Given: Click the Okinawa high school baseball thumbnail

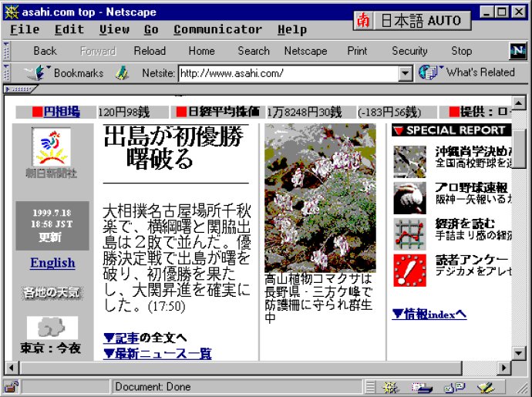Looking at the screenshot, I should pos(409,162).
